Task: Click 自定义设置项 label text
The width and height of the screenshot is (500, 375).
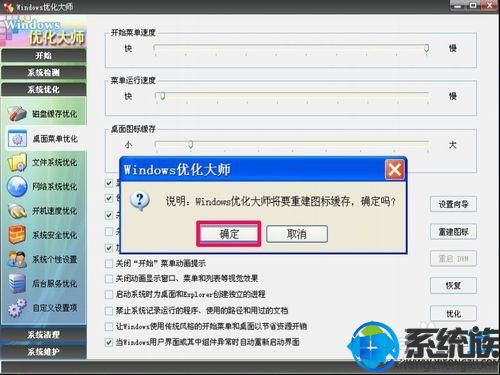Action: [x=55, y=307]
